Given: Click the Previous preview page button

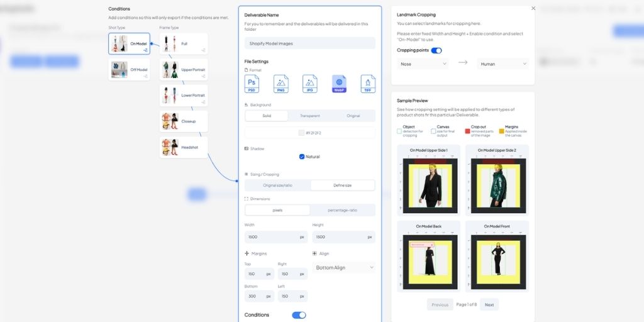Looking at the screenshot, I should pyautogui.click(x=440, y=305).
